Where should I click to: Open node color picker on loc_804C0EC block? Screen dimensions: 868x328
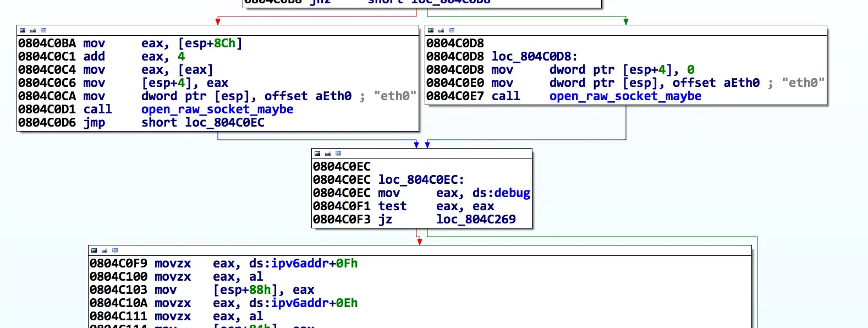317,154
